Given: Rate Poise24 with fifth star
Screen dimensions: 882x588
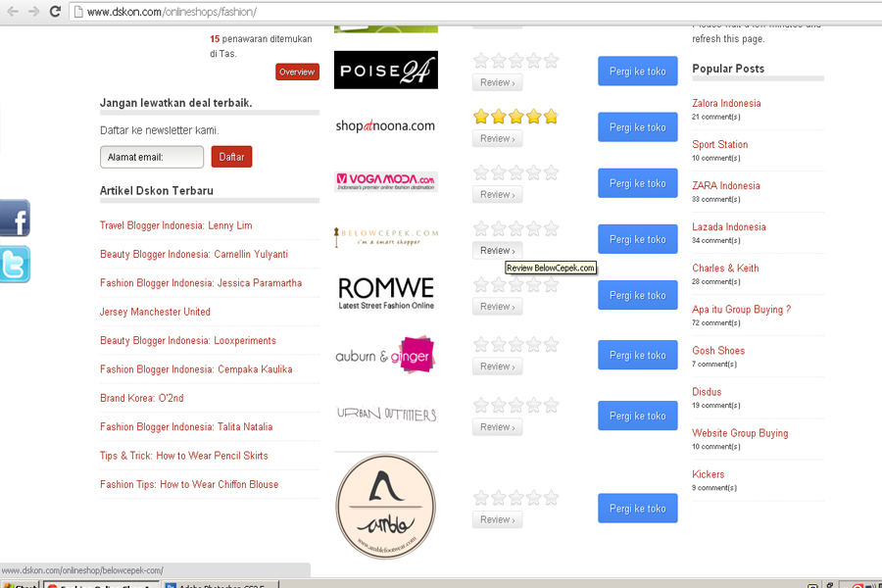Looking at the screenshot, I should click(551, 60).
